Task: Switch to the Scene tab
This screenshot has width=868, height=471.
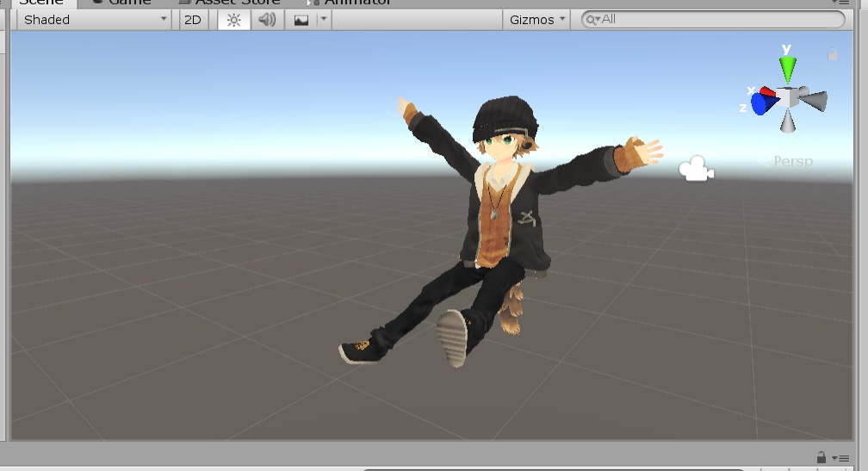Action: click(x=41, y=3)
